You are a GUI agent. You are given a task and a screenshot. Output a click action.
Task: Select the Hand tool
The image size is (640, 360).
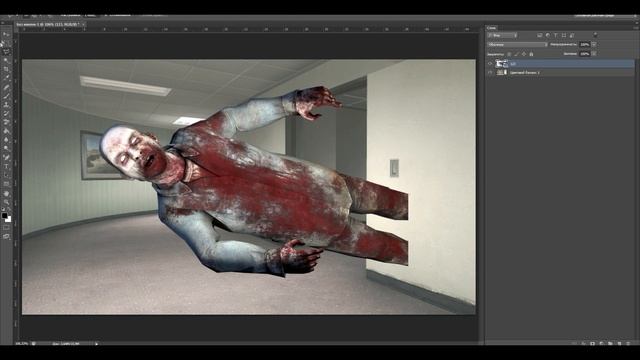click(6, 193)
